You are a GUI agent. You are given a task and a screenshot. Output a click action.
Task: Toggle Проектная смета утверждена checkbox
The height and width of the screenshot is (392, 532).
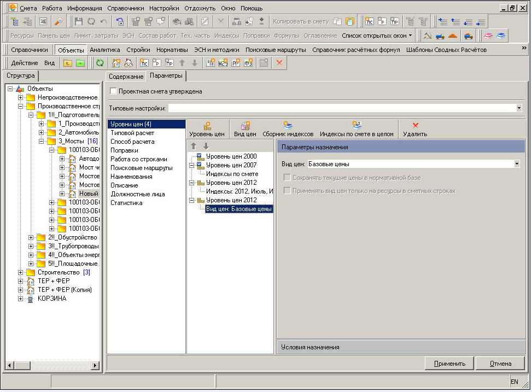(113, 91)
